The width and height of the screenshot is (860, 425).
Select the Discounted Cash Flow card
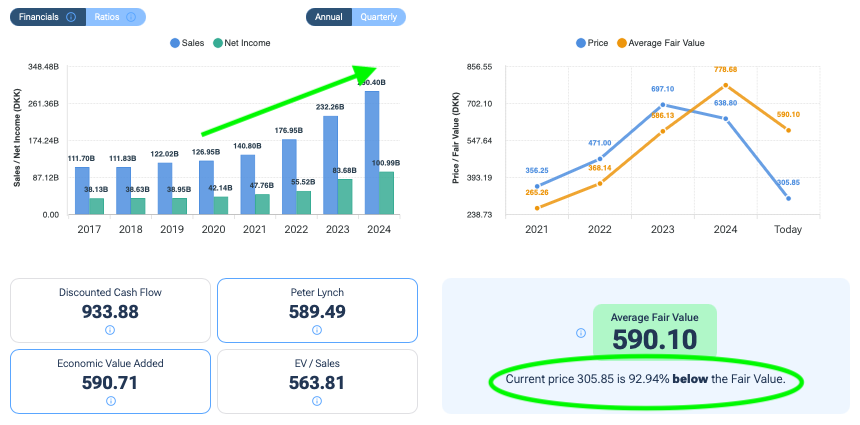point(110,312)
